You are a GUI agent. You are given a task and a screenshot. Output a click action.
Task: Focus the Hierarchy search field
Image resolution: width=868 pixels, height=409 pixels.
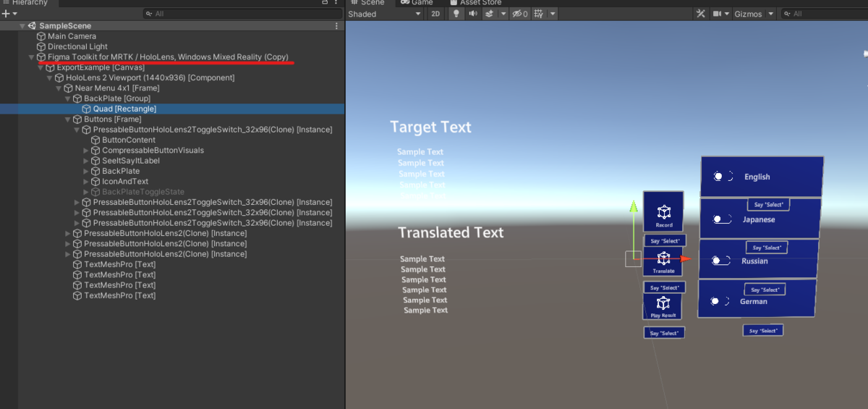(243, 14)
